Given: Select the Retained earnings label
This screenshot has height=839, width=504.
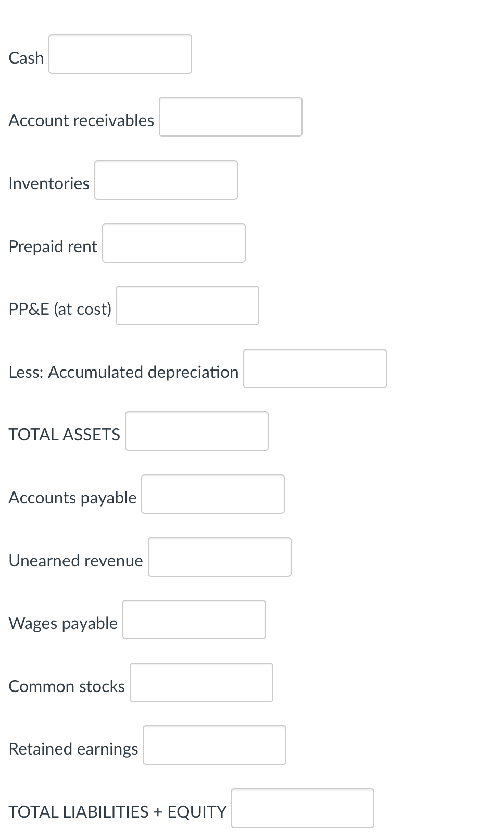Looking at the screenshot, I should tap(73, 749).
